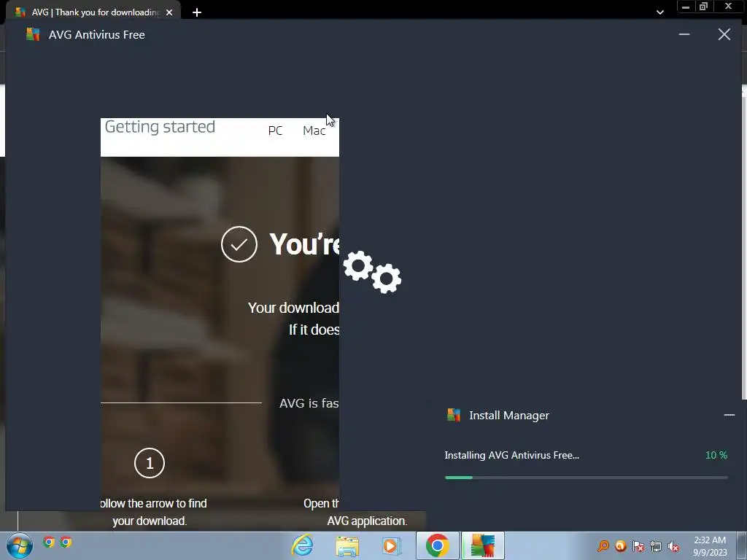Switch to AVG installer taskbar button

point(483,545)
